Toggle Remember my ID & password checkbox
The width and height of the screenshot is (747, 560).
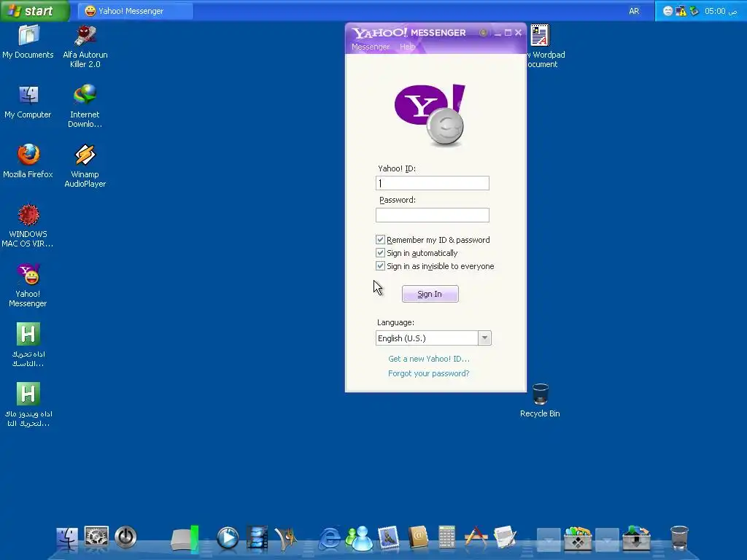[380, 239]
